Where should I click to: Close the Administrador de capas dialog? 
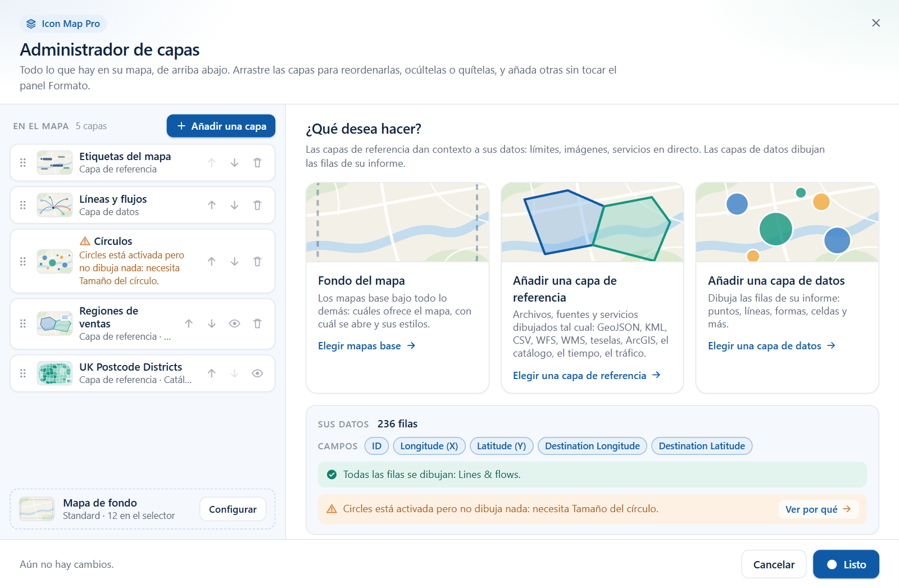click(876, 23)
